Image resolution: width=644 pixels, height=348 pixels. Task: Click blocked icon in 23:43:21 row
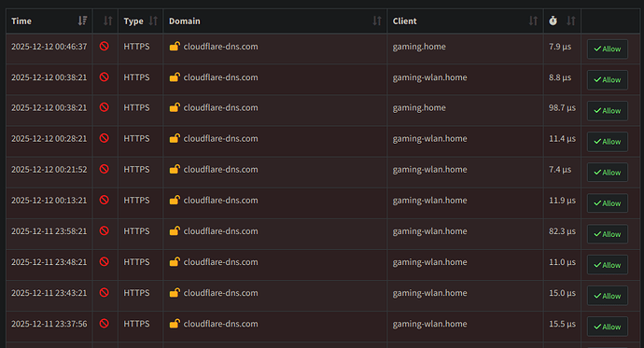[105, 293]
